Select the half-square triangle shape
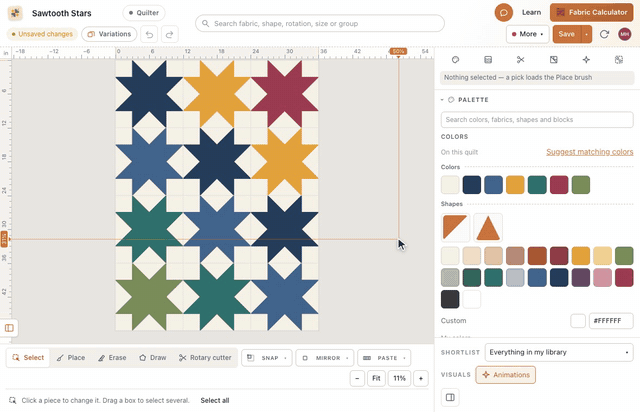This screenshot has height=412, width=640. pos(455,227)
